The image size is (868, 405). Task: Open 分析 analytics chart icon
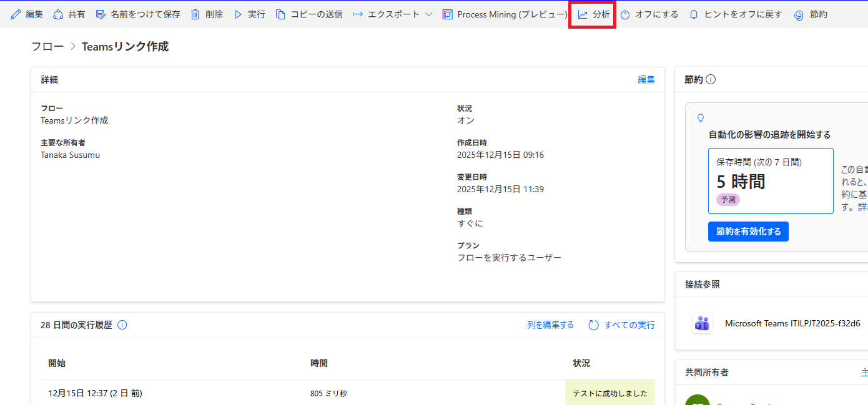click(583, 14)
